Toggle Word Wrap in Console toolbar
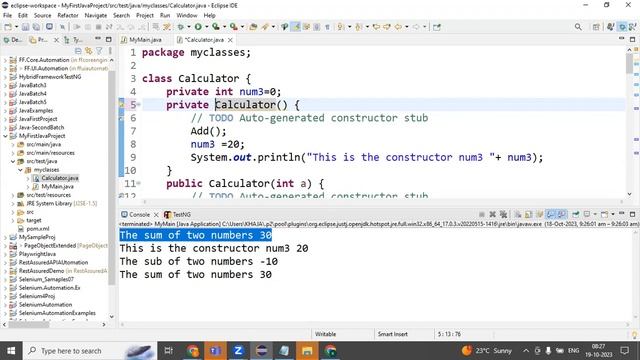The image size is (640, 360). tap(540, 214)
